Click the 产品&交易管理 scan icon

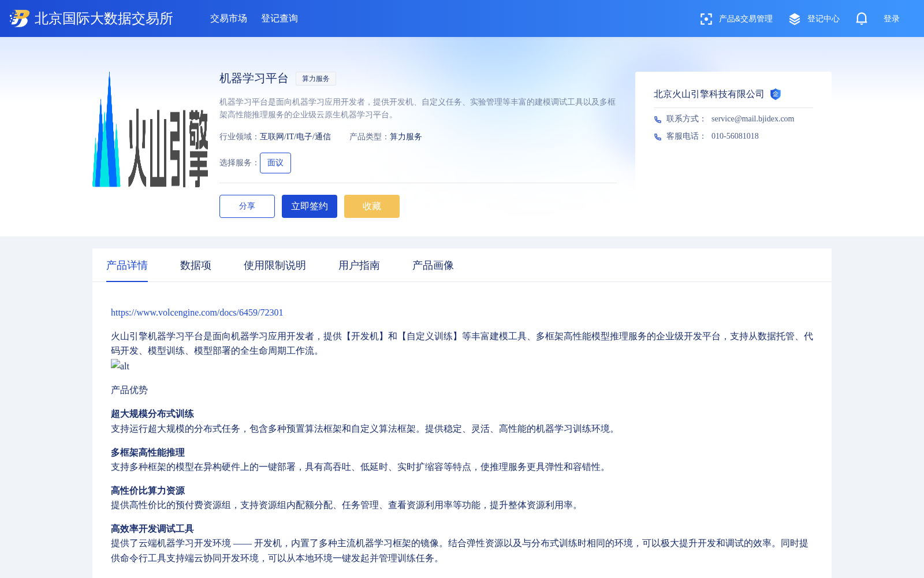[x=706, y=19]
